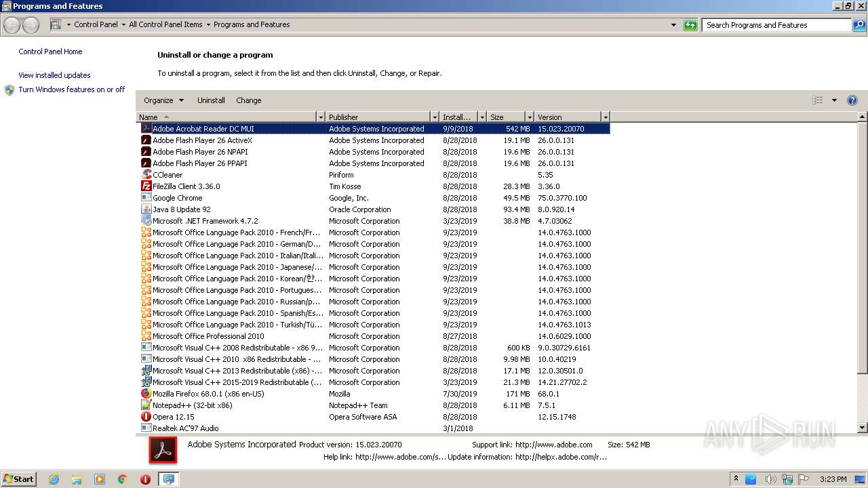Select Microsoft Office Language Pack 2010 - German row

coord(374,244)
